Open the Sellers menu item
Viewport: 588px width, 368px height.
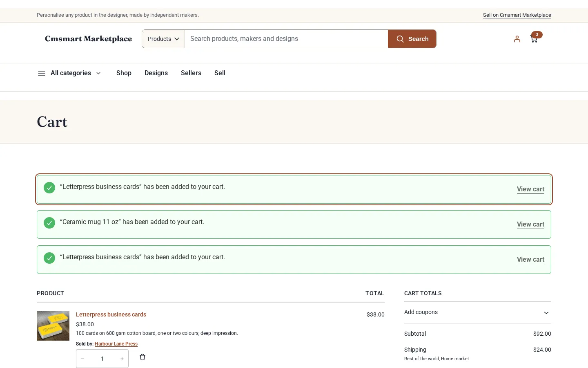click(x=191, y=73)
